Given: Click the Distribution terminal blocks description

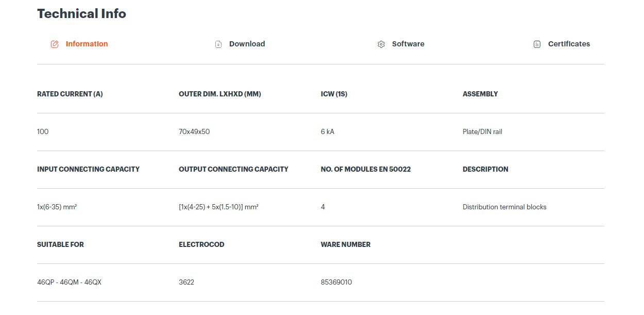Looking at the screenshot, I should 504,207.
